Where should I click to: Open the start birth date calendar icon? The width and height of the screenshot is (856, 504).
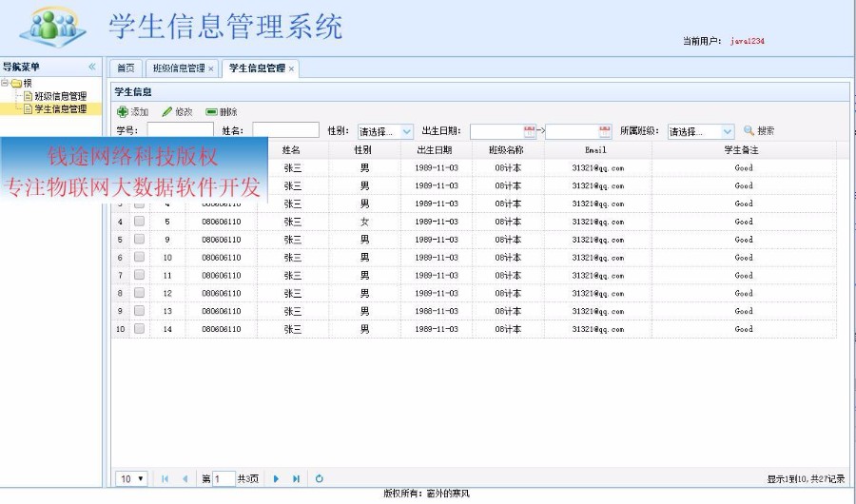tap(529, 131)
